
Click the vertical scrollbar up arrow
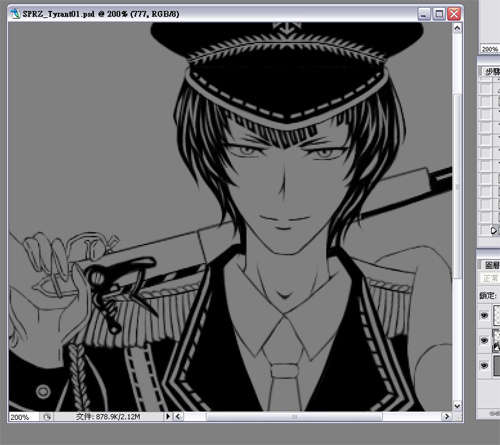(457, 28)
